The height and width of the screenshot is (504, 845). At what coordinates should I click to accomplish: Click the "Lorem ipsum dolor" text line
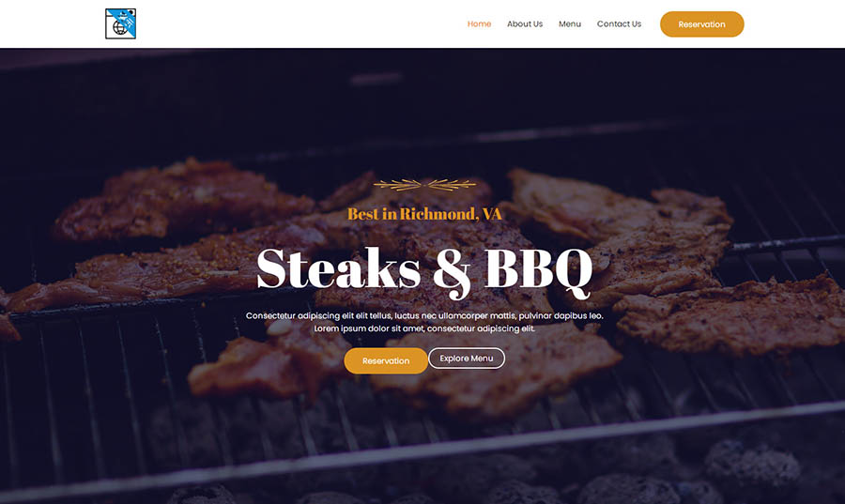[424, 328]
